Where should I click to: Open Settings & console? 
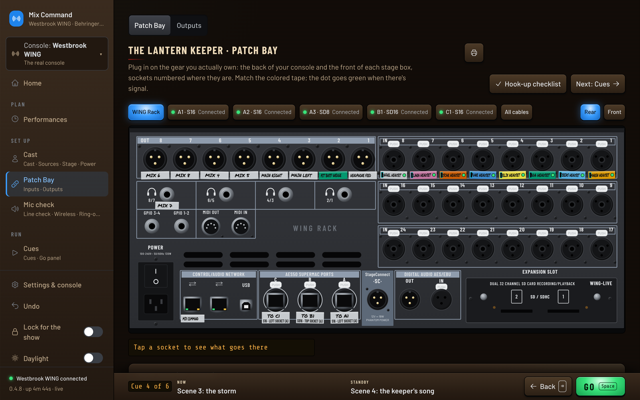click(57, 285)
